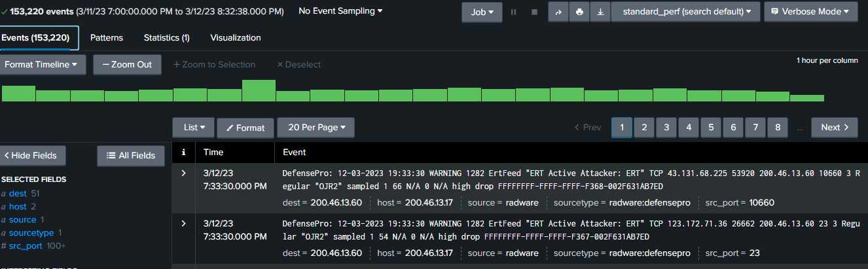Click the 153,220 events count text
This screenshot has height=269, width=868.
[x=42, y=12]
